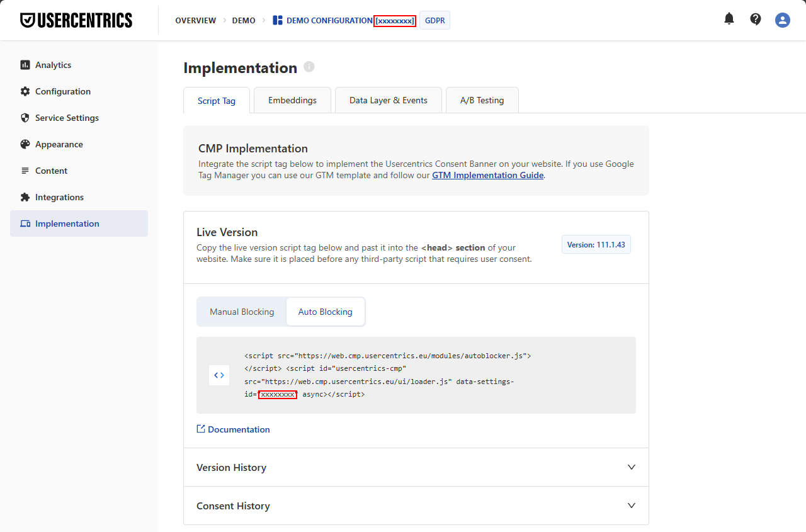806x532 pixels.
Task: Open the GTM Implementation Guide link
Action: [x=487, y=176]
